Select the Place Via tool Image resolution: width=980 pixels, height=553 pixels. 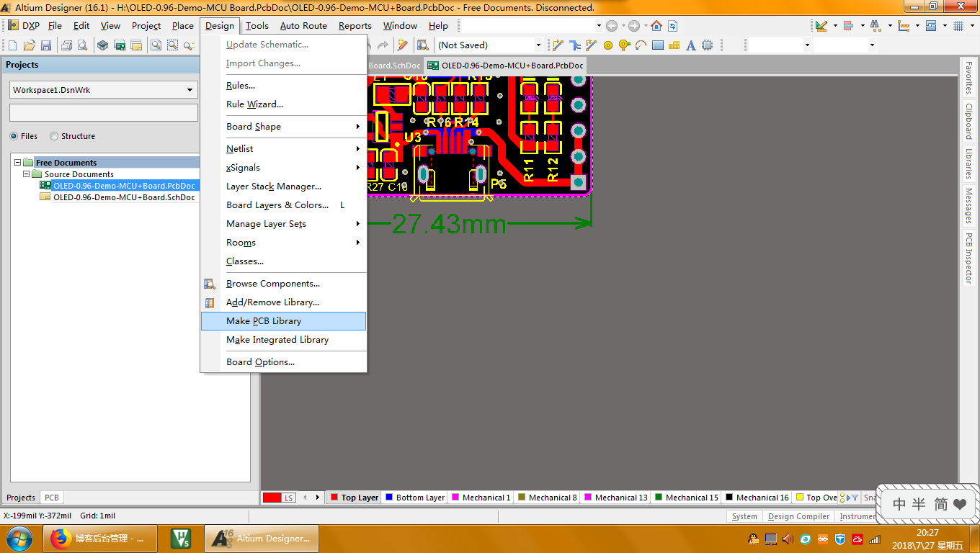[624, 45]
